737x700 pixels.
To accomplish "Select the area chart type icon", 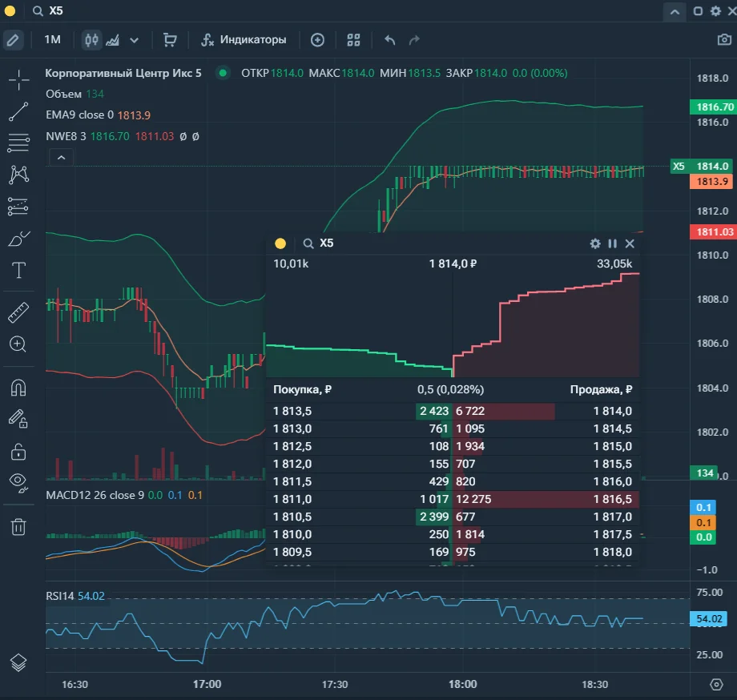I will pos(112,40).
